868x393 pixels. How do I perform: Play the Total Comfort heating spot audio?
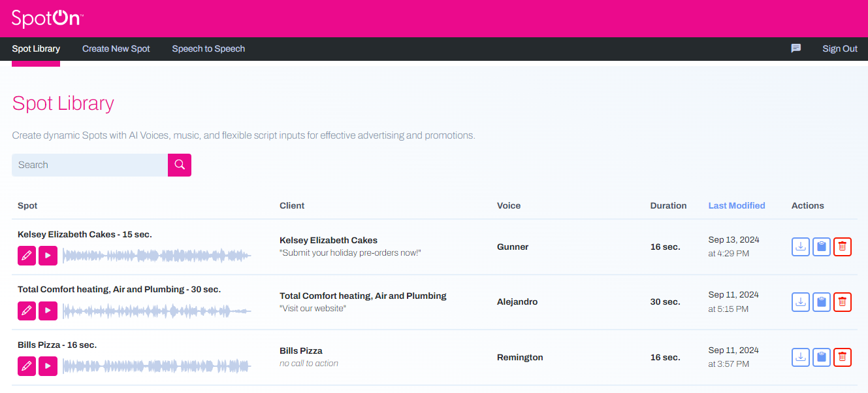pyautogui.click(x=48, y=311)
